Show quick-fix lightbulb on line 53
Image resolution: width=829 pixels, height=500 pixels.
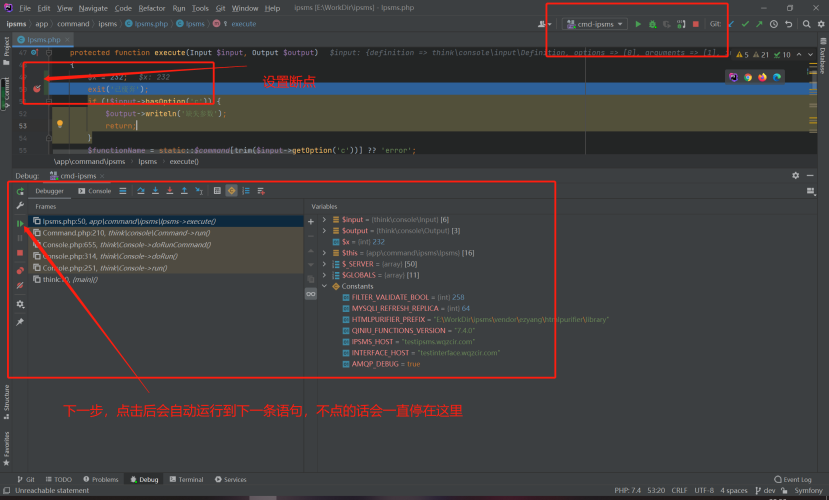pos(60,124)
